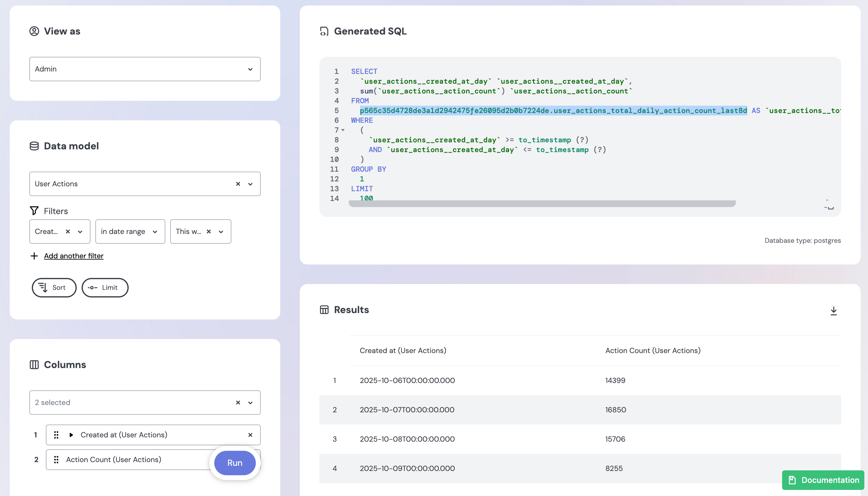Screen dimensions: 868x496
Task: Clear all selected columns
Action: (238, 403)
